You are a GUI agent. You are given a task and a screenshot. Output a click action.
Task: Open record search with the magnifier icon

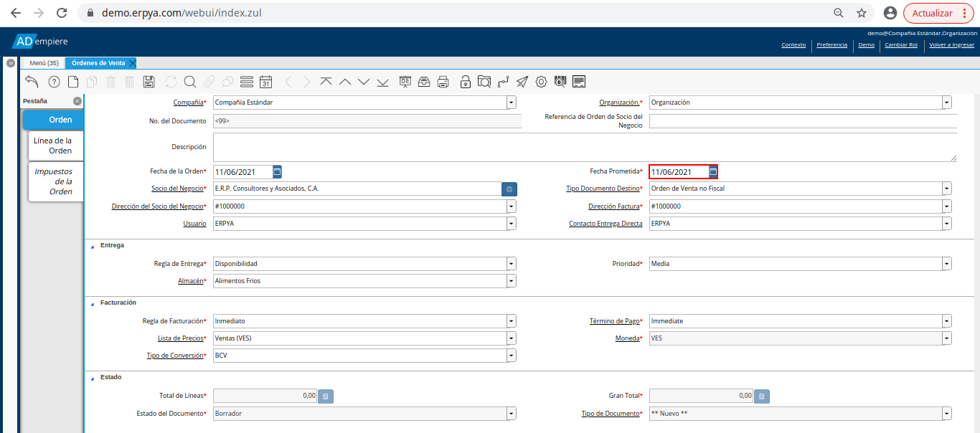[x=190, y=82]
